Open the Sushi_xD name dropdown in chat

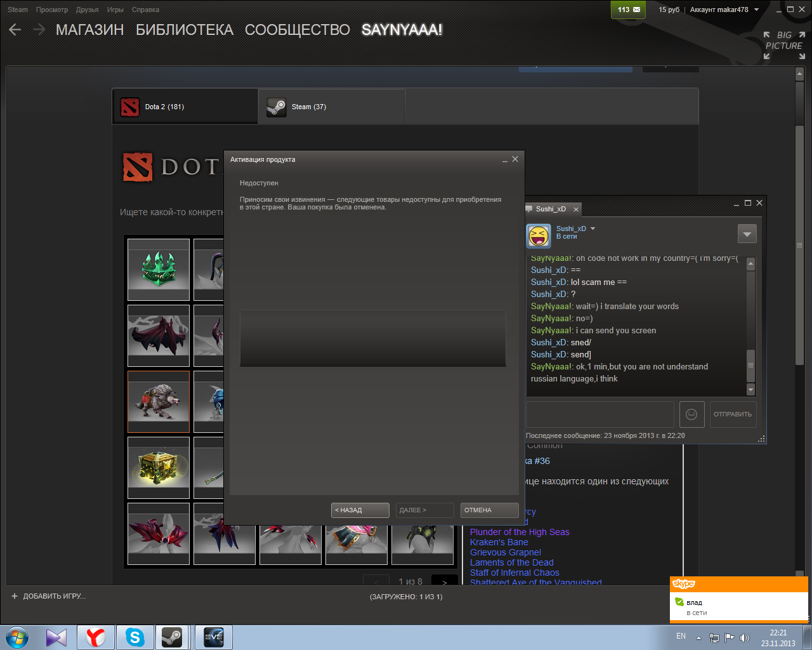(x=593, y=229)
